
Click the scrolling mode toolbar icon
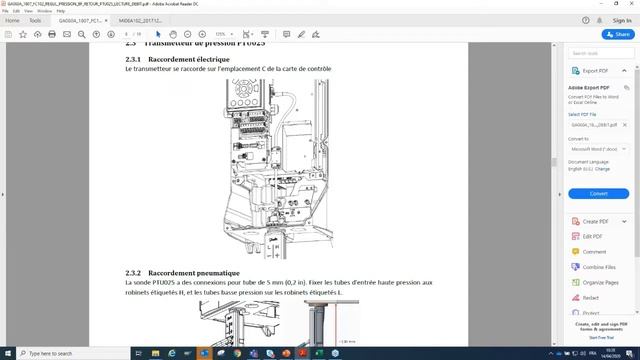pyautogui.click(x=265, y=34)
